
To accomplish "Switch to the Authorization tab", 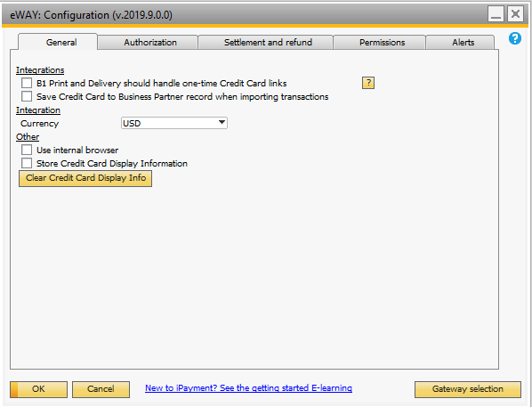I will click(150, 43).
